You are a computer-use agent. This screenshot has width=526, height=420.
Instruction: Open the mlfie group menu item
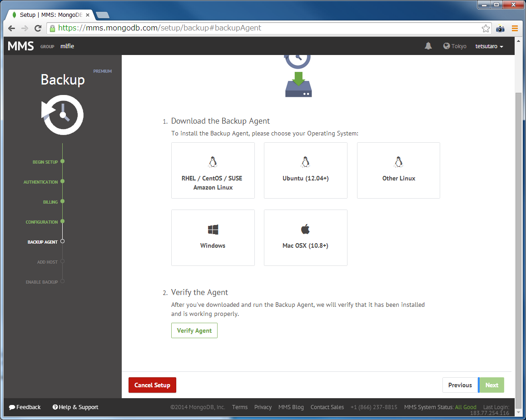click(x=67, y=46)
